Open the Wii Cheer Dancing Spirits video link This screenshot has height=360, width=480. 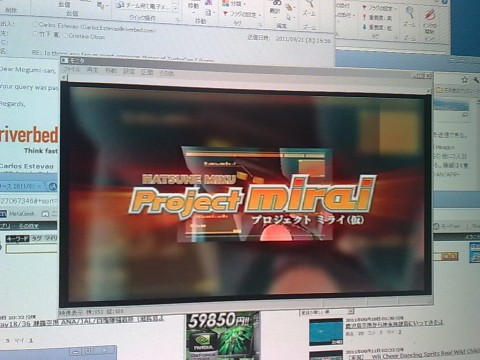click(x=425, y=355)
